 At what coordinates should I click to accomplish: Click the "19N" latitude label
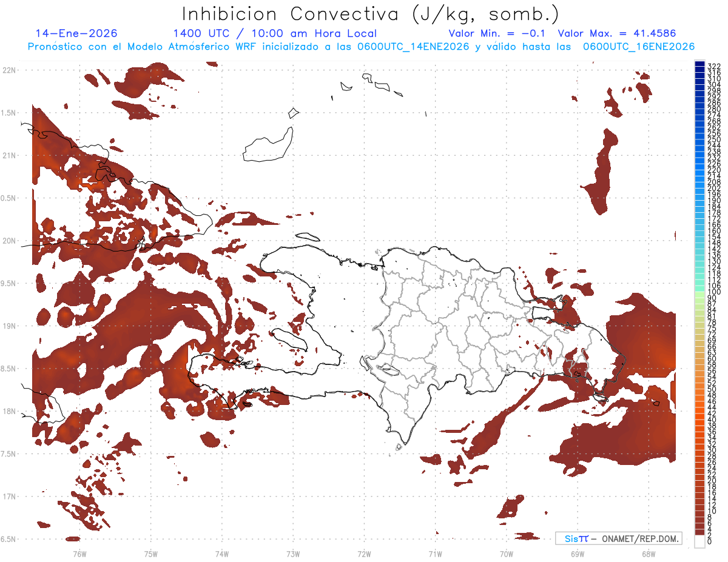point(8,326)
